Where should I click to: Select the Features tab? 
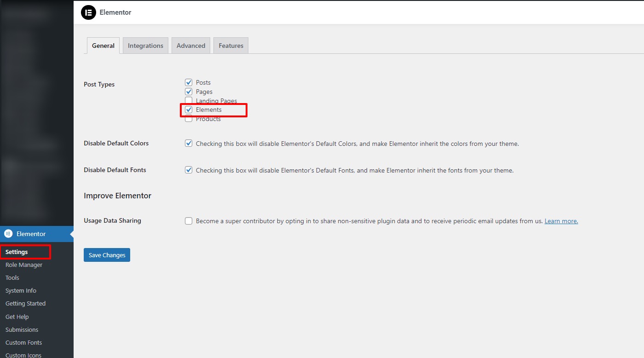point(231,46)
